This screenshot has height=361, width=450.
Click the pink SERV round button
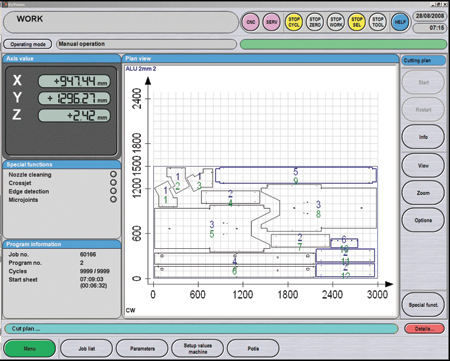click(x=271, y=22)
